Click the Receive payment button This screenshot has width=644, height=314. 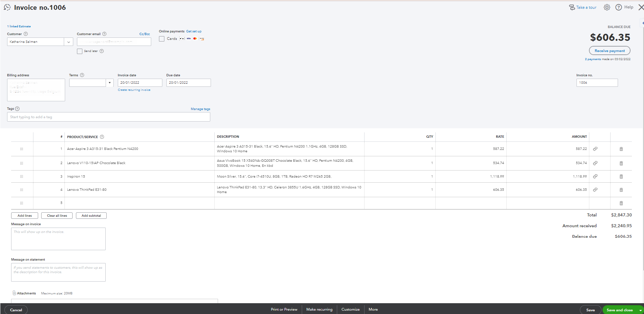coord(610,51)
